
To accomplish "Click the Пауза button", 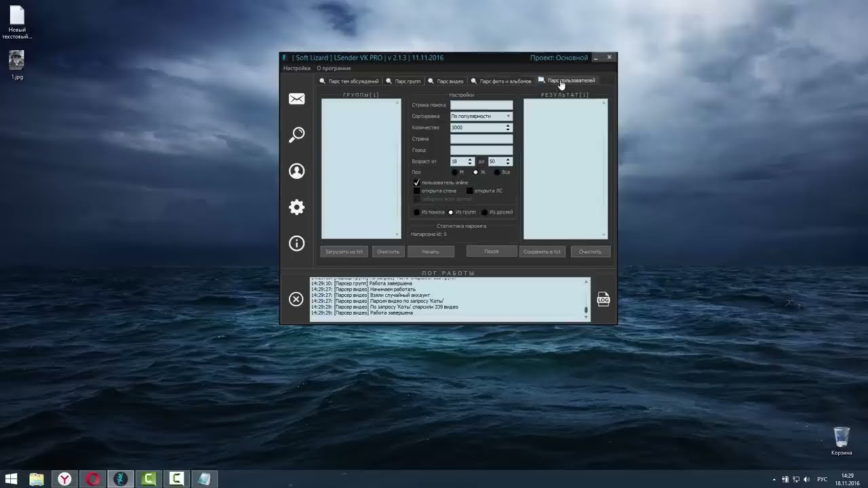I will [491, 251].
